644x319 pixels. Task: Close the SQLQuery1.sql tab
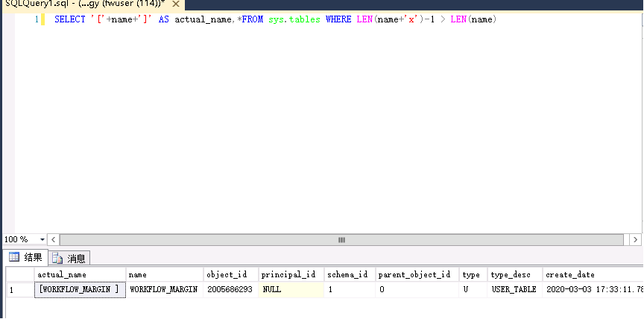(x=175, y=4)
